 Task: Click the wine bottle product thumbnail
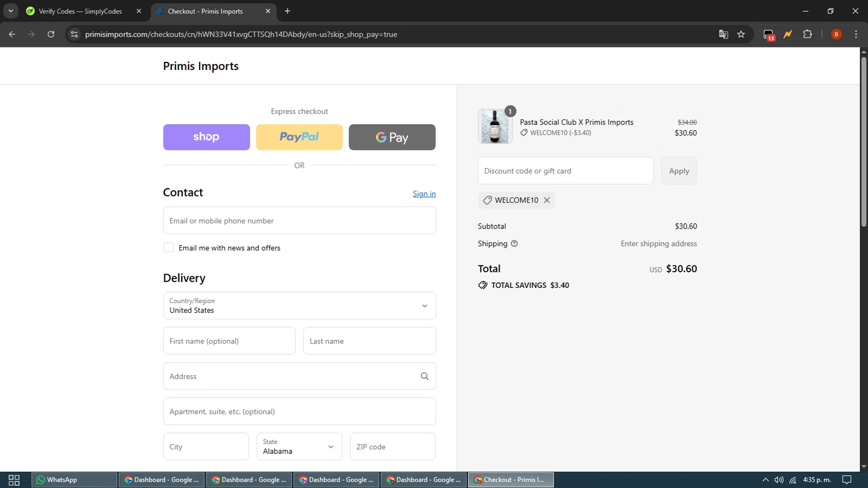pos(495,126)
